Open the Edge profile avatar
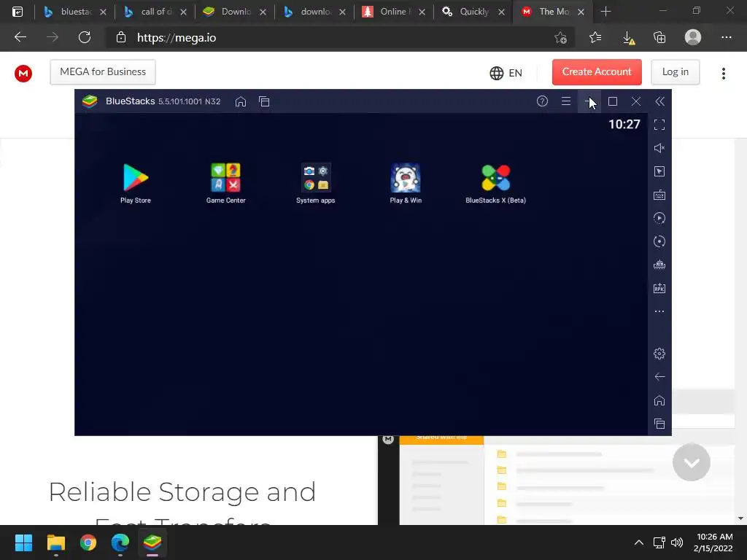 pos(693,37)
